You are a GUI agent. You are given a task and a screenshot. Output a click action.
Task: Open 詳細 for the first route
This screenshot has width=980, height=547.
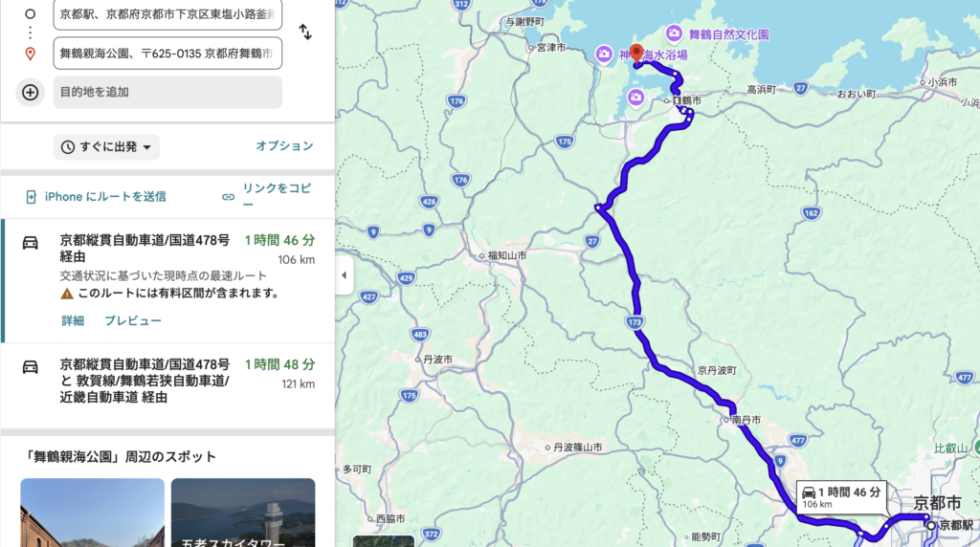pyautogui.click(x=73, y=321)
